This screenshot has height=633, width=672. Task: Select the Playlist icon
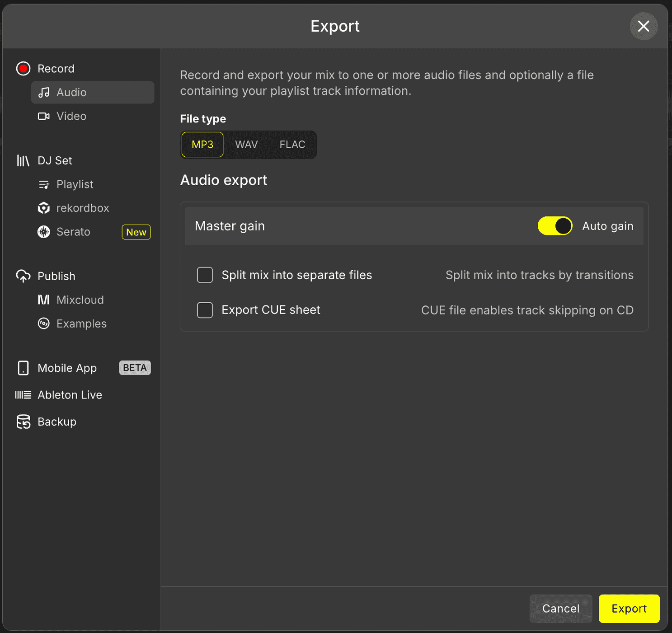click(x=43, y=184)
